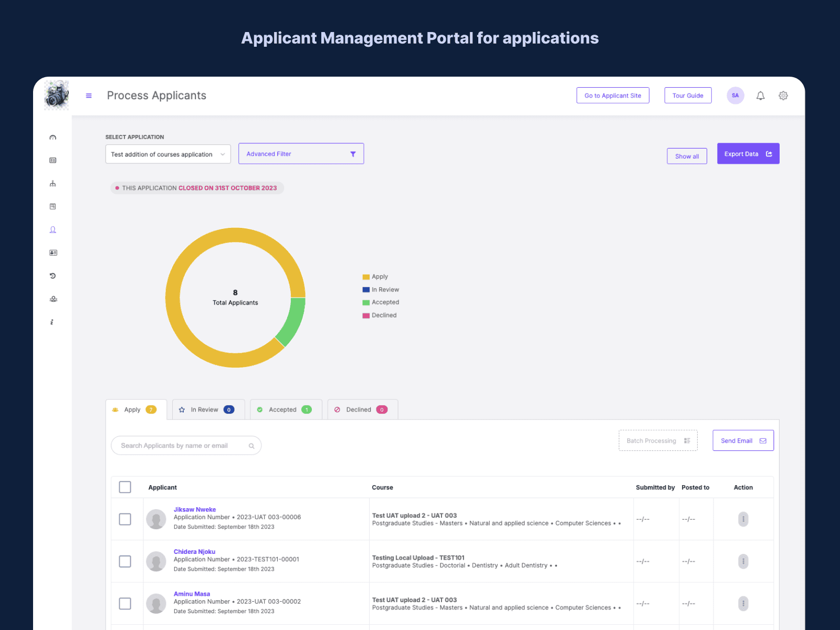The height and width of the screenshot is (630, 840).
Task: Click the Search Applicants input field
Action: [186, 445]
